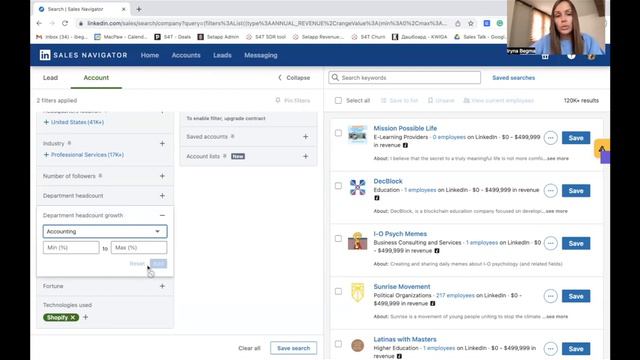This screenshot has height=360, width=640.
Task: Open the more options menu for Latinas with Masters
Action: 550,349
